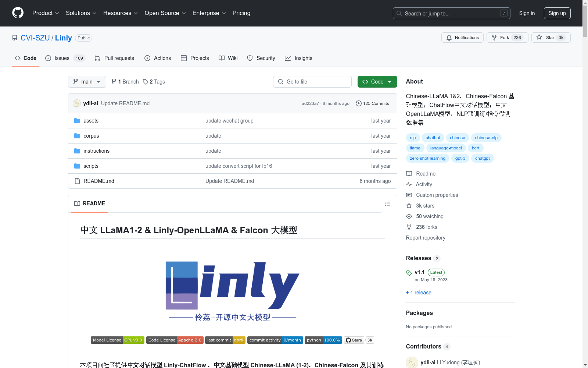
Task: View the 50 watching list
Action: (425, 216)
